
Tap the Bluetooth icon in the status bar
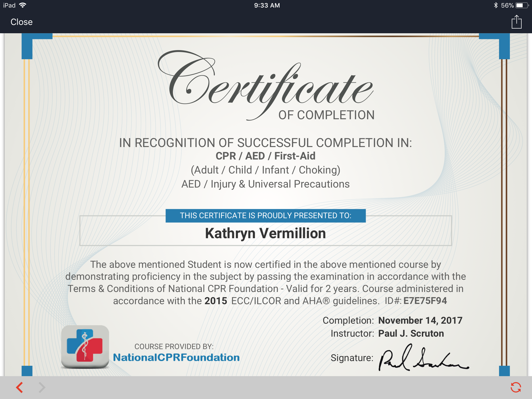click(496, 5)
